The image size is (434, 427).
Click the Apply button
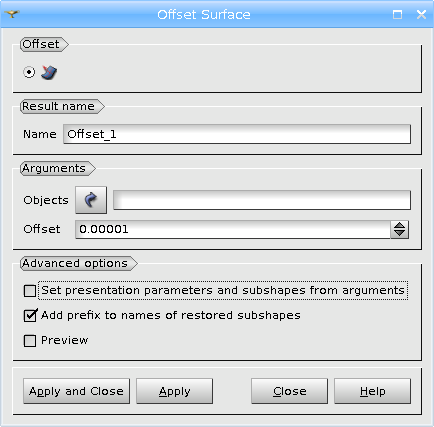174,391
